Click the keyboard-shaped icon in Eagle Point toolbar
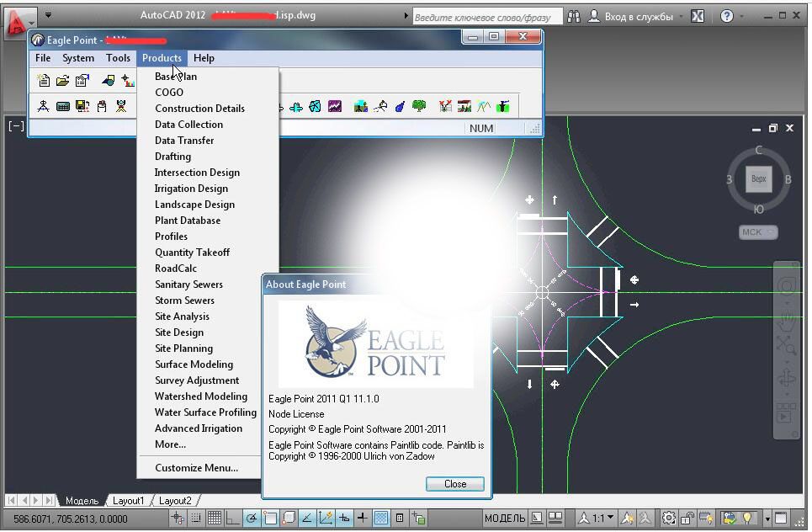 pyautogui.click(x=62, y=107)
